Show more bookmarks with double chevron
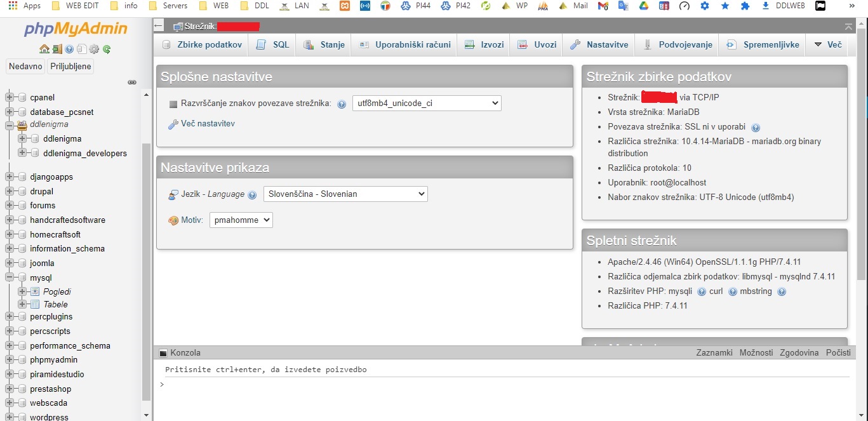This screenshot has width=868, height=421. pos(853,6)
